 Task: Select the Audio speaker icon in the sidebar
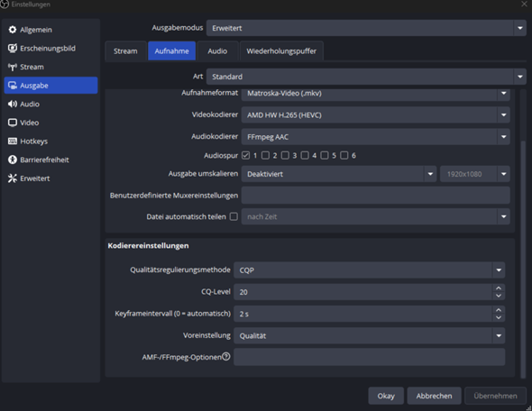(x=13, y=105)
